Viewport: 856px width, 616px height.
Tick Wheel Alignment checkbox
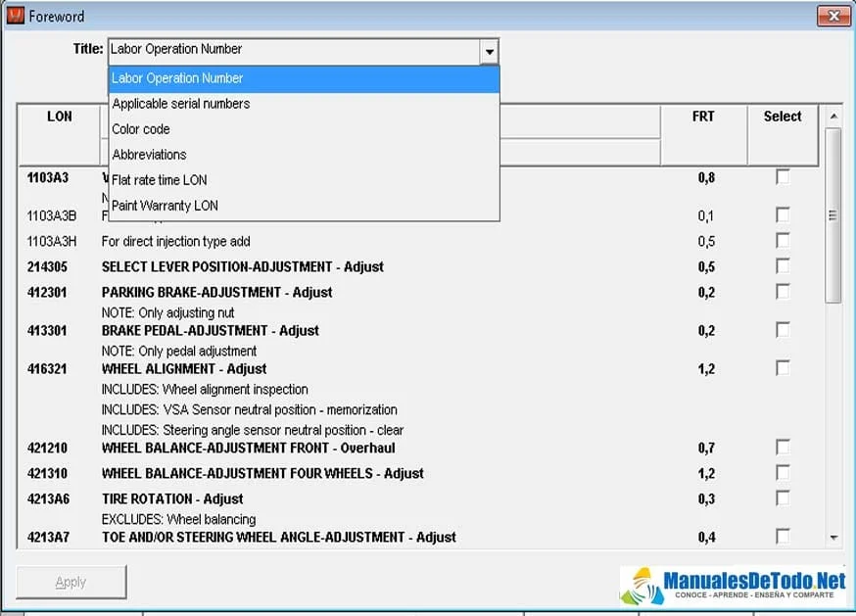[x=783, y=367]
